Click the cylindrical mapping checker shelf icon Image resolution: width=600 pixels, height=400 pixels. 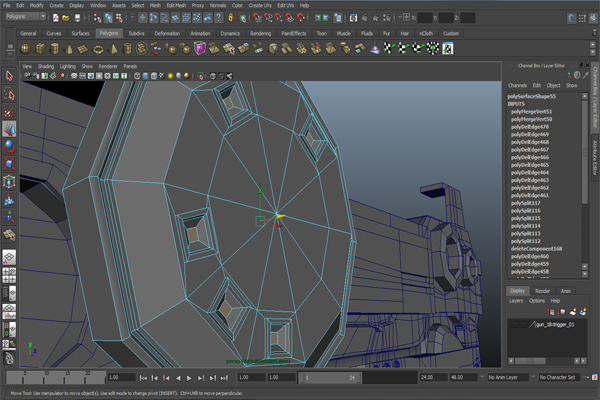(404, 49)
